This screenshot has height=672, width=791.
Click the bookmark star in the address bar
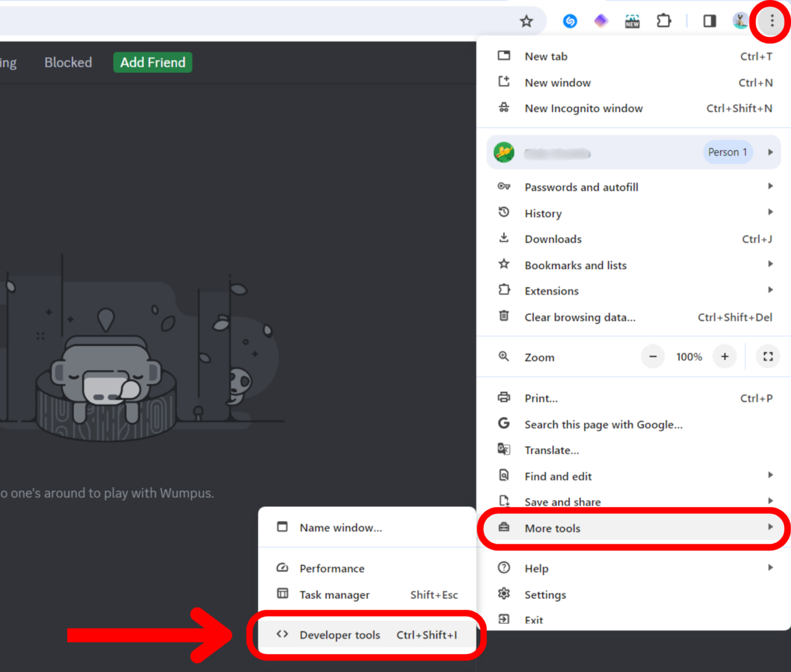[x=526, y=21]
